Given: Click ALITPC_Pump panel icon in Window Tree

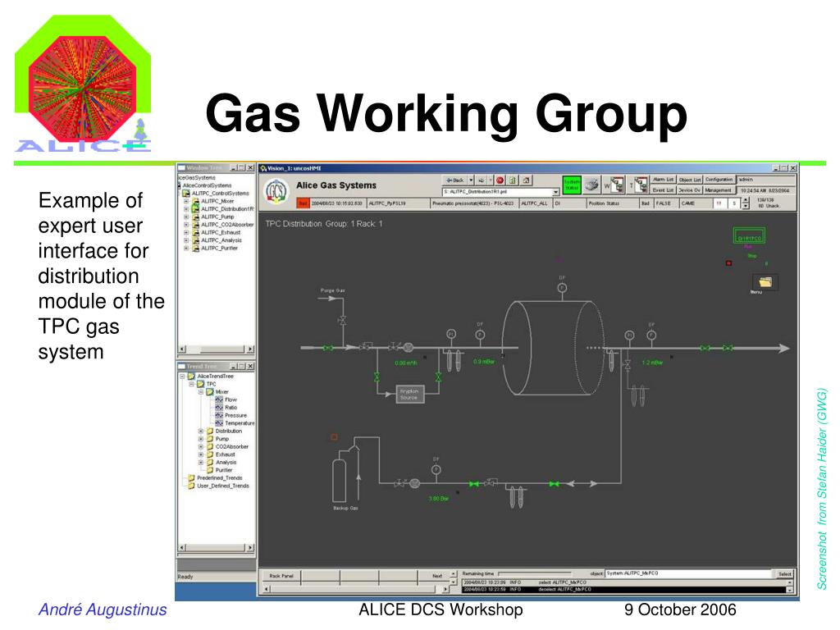Looking at the screenshot, I should 195,217.
